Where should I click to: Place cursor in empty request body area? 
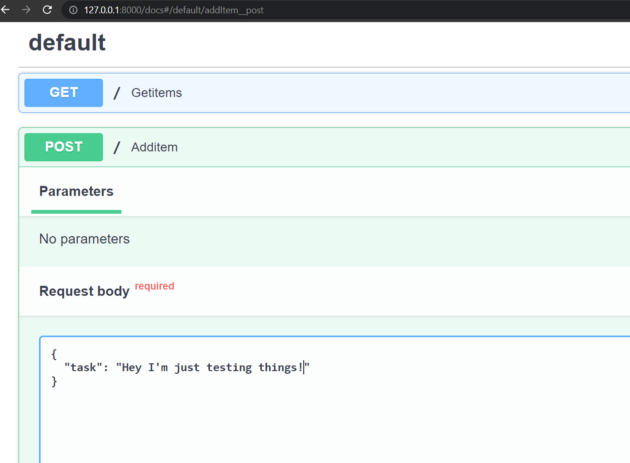(334, 426)
